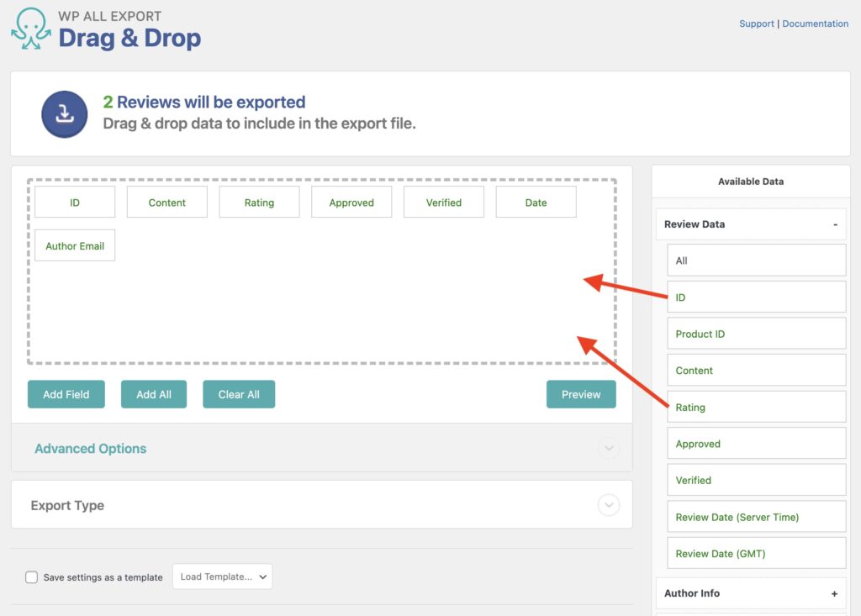The width and height of the screenshot is (861, 616).
Task: Select the All field under Review Data
Action: point(756,261)
